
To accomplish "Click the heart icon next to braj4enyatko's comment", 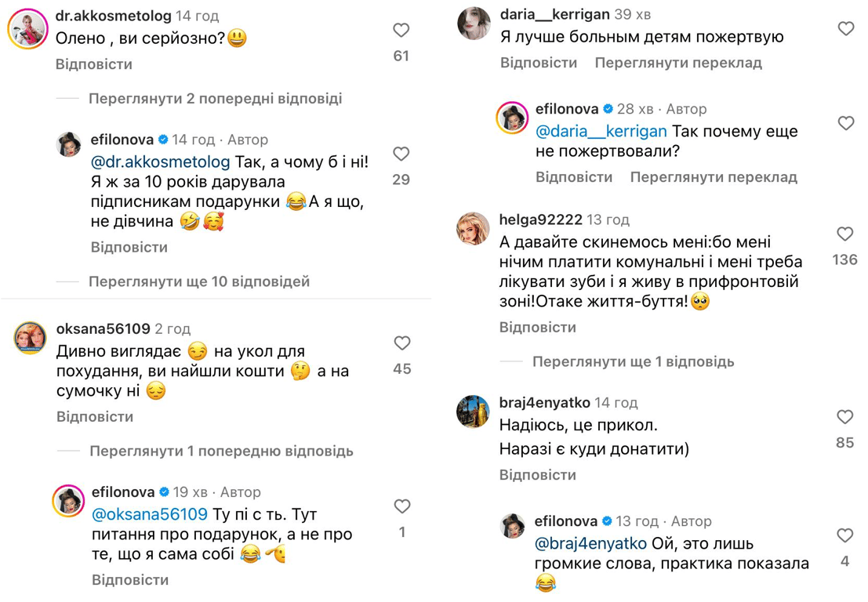I will click(x=844, y=417).
